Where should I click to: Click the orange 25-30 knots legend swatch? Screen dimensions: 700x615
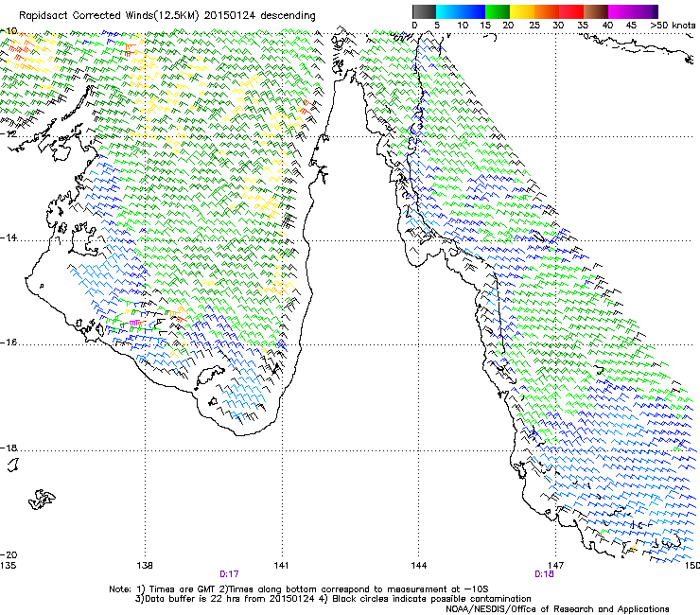(x=547, y=11)
